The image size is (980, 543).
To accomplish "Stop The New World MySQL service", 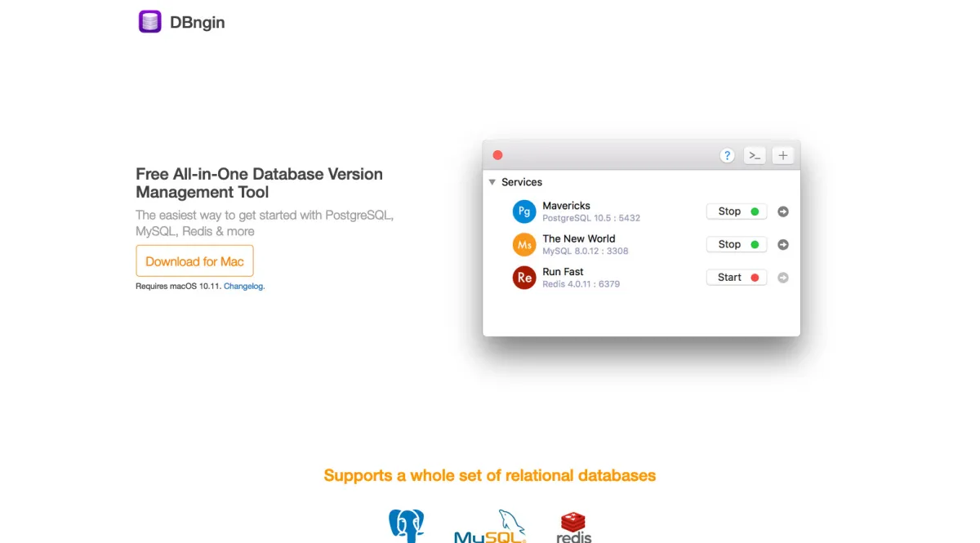I will pyautogui.click(x=737, y=244).
